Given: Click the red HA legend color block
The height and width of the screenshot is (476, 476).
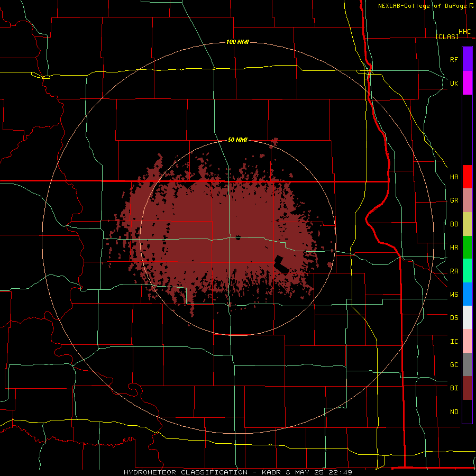Looking at the screenshot, I should tap(467, 177).
